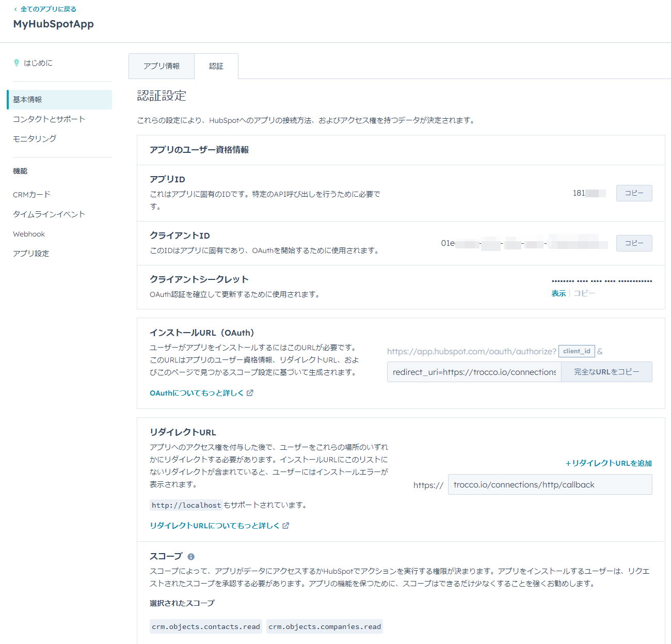Click the client_id tag in install URL

577,351
